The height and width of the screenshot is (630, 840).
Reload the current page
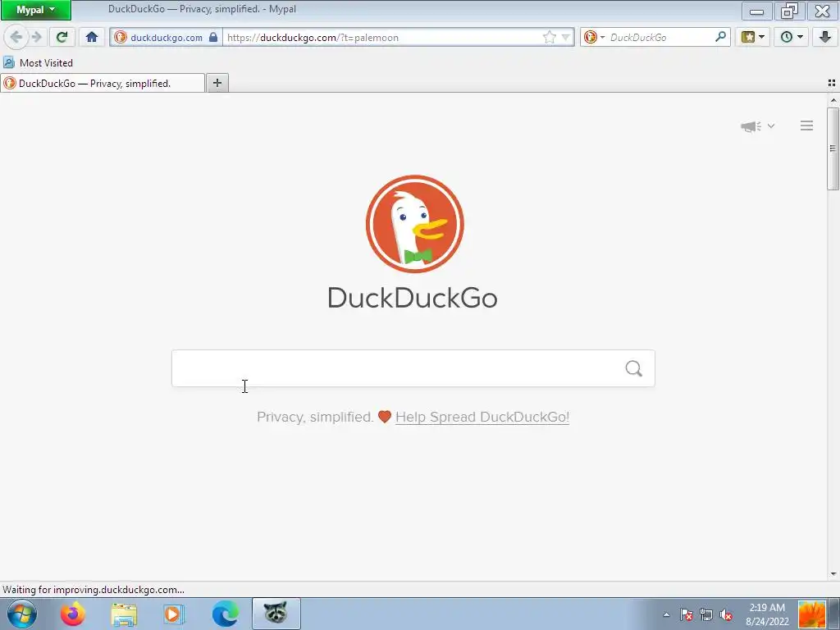coord(62,37)
